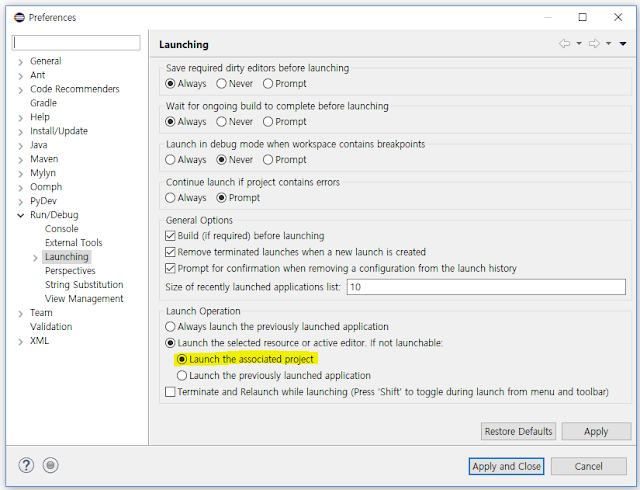Expand the PyDev tree node
Viewport: 640px width, 490px height.
coord(20,202)
